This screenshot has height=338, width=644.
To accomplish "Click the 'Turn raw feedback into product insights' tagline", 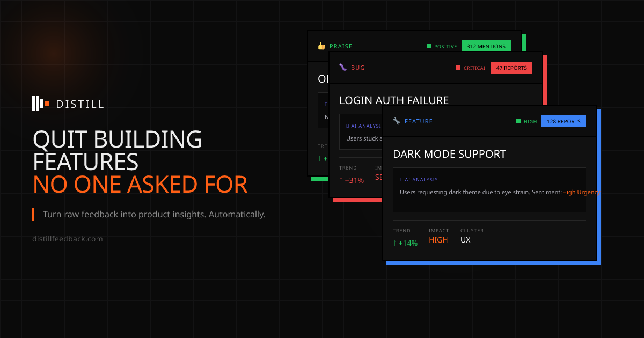I will (x=154, y=214).
